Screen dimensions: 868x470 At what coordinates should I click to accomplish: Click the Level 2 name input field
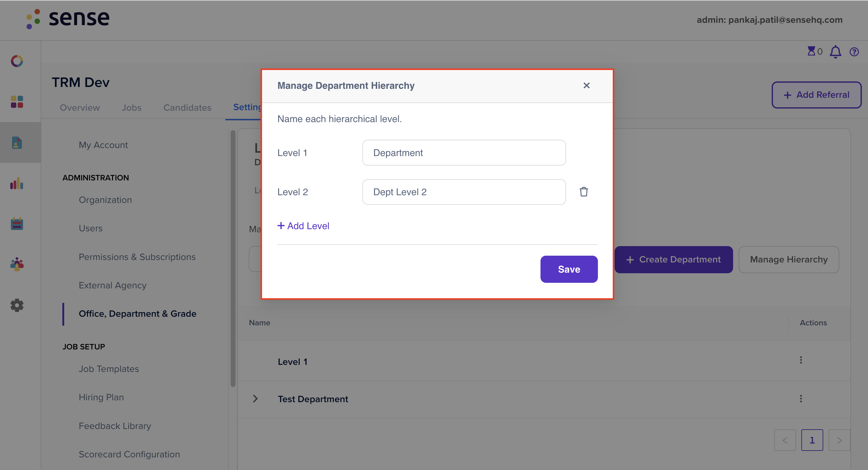tap(464, 192)
